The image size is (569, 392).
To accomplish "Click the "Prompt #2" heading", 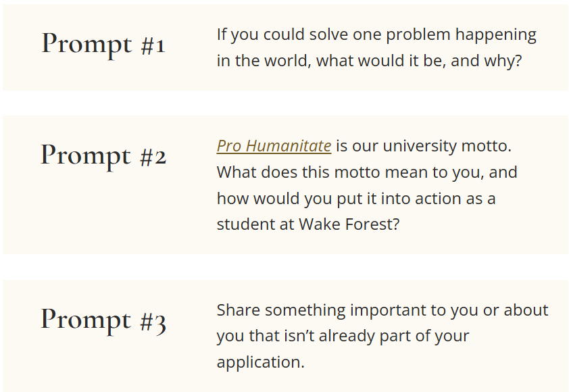I will tap(103, 155).
